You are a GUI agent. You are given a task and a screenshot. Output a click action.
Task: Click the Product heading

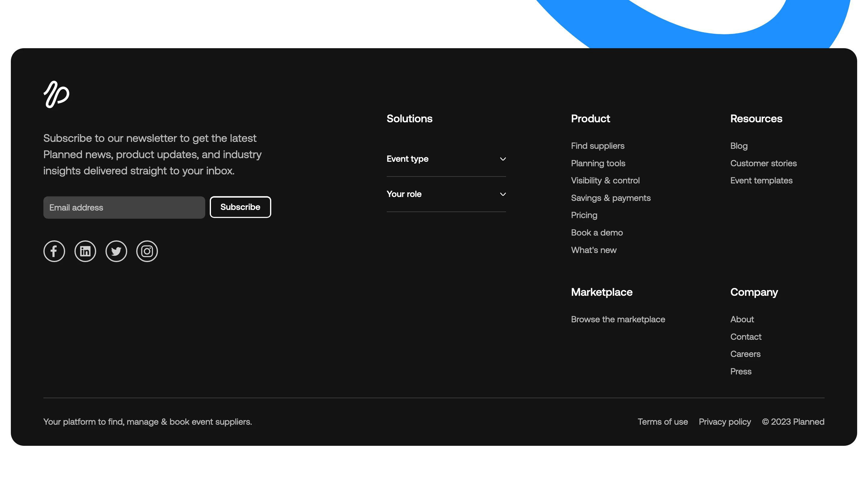(590, 118)
